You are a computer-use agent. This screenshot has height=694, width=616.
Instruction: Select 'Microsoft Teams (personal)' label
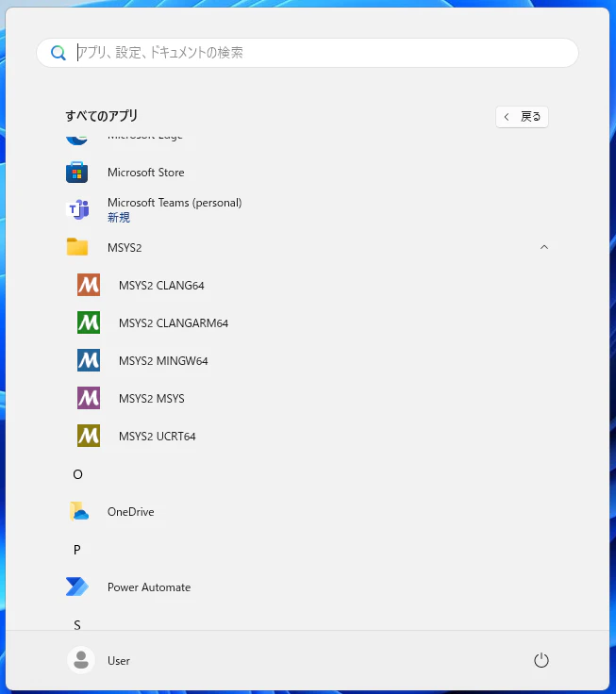[175, 203]
